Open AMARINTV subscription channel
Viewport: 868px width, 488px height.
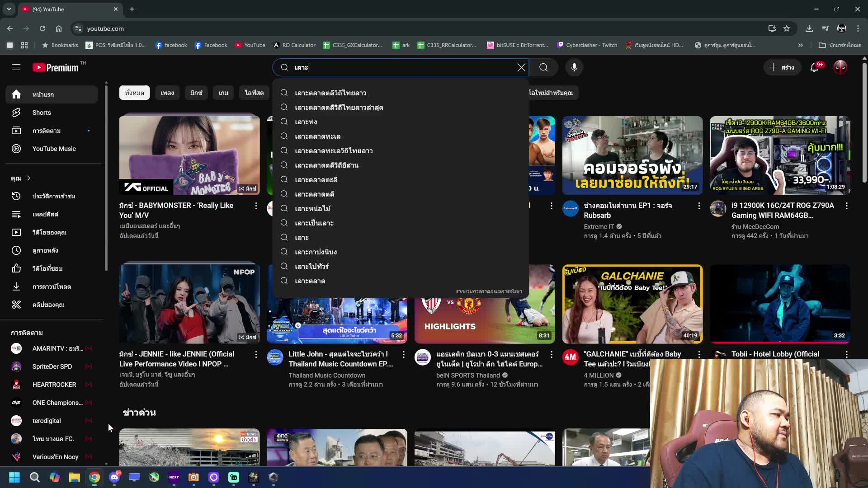coord(52,348)
